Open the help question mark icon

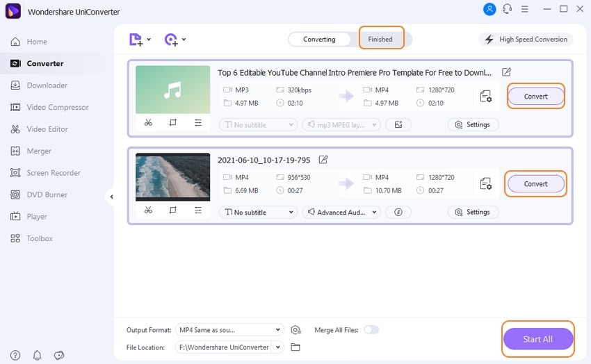[15, 355]
